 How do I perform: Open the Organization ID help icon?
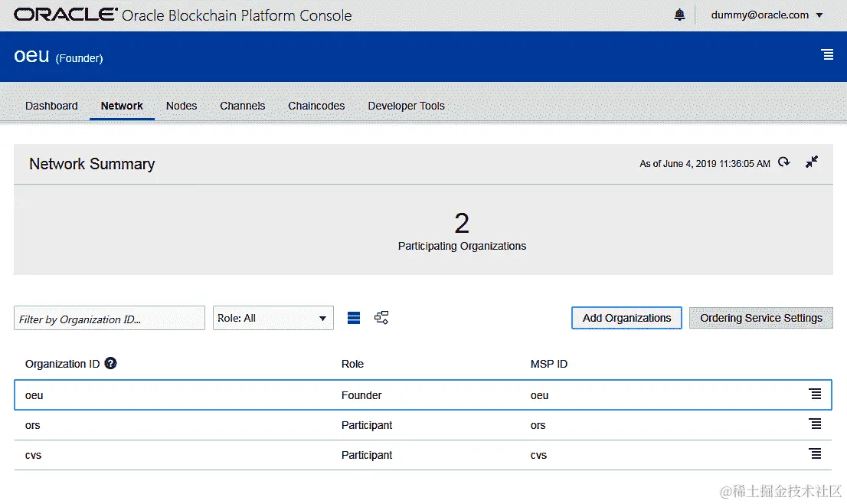pyautogui.click(x=111, y=363)
